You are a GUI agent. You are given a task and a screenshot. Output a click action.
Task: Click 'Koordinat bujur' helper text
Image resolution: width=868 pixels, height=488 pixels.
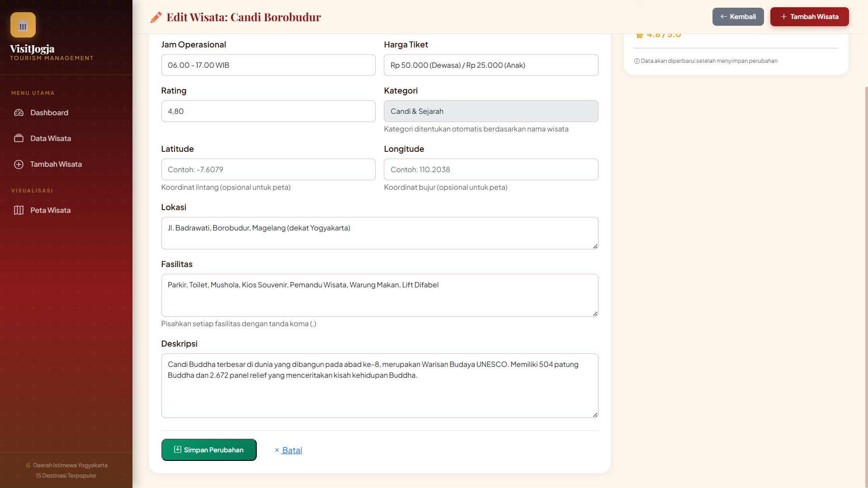445,188
